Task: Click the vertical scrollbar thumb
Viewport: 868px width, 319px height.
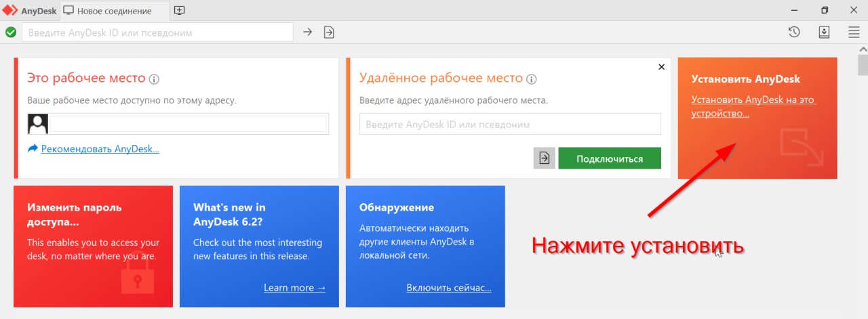Action: tap(863, 66)
